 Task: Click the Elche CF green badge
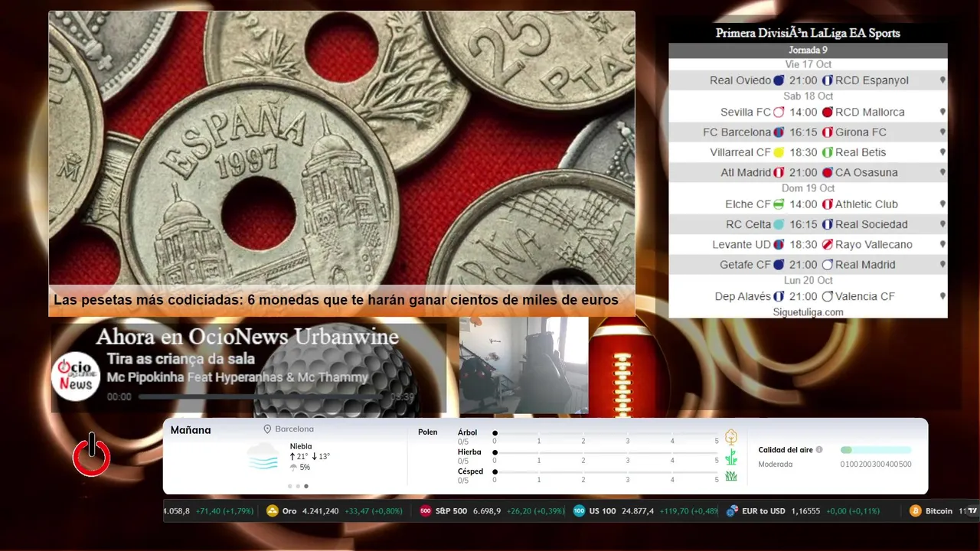779,204
